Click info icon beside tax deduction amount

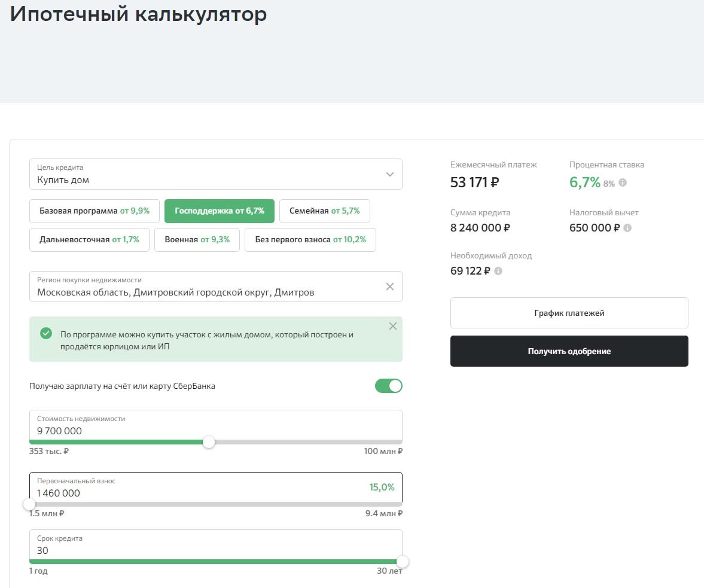(x=627, y=228)
